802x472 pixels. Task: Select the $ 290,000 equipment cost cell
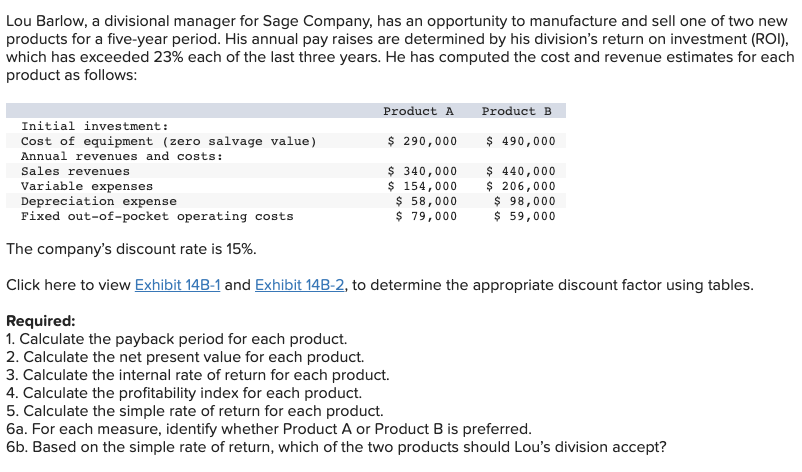pos(422,141)
